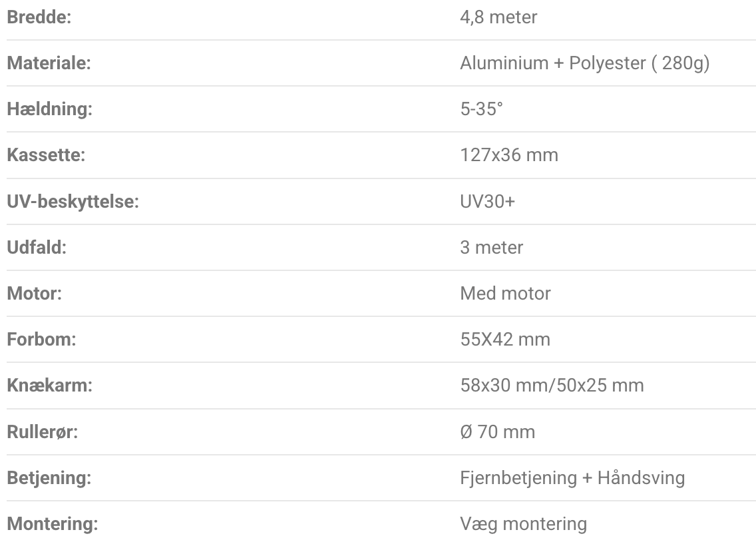Select the "5-35°" tilt value
Screen dimensions: 756x546
pyautogui.click(x=481, y=109)
